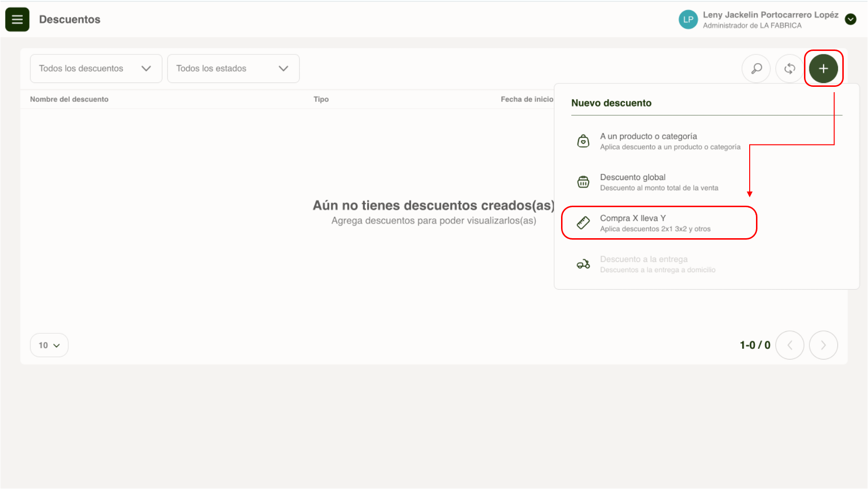868x489 pixels.
Task: Click 'Administrador de LA FABRICA' role text
Action: coord(752,26)
